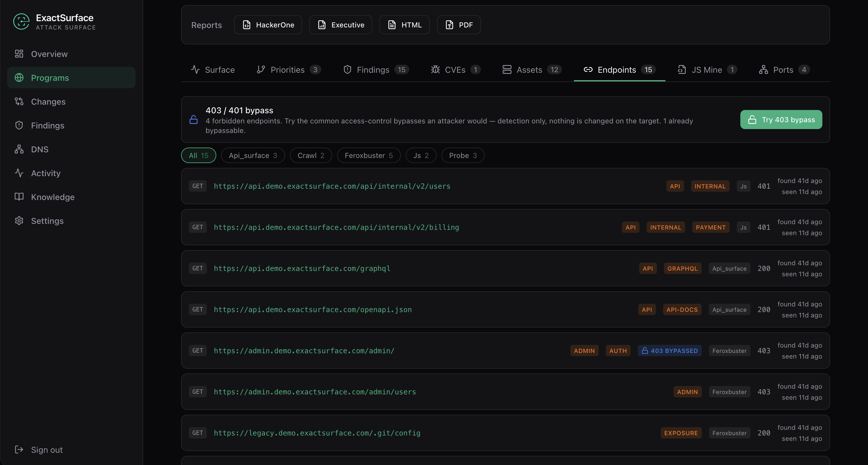Open the admin.demo /admin/ endpoint URL
Screen dimensions: 868x465
[304, 351]
